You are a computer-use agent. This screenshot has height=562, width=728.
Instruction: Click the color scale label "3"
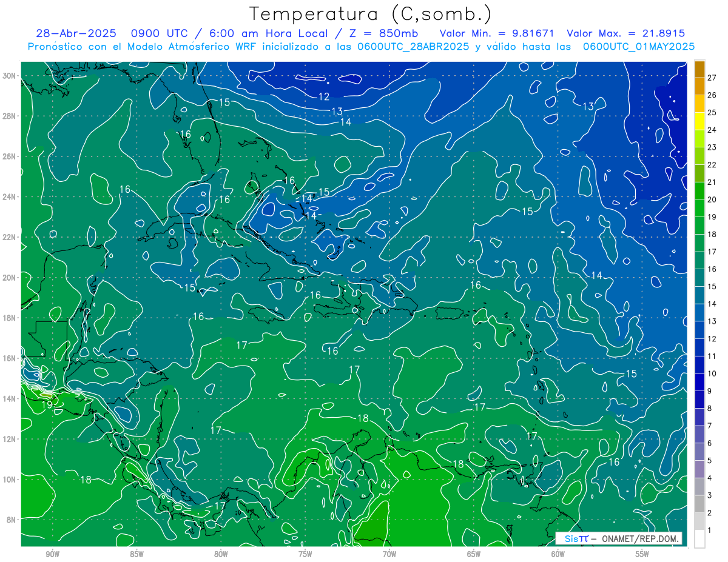(710, 495)
